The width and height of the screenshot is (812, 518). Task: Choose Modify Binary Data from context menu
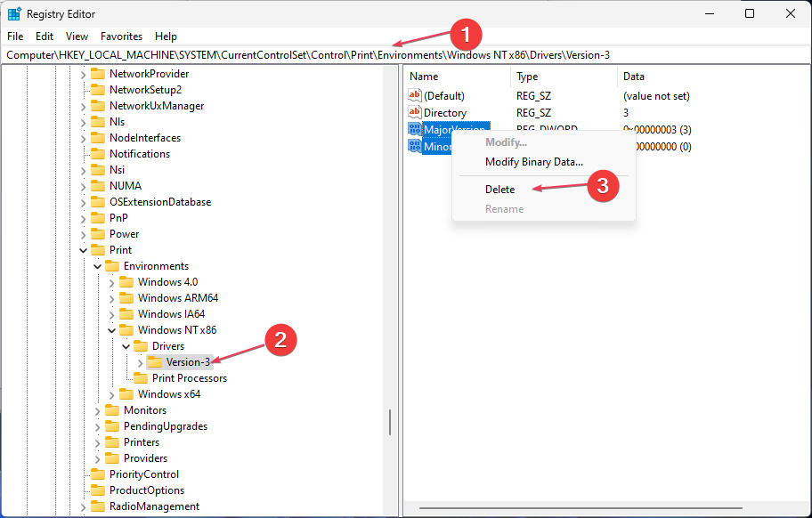533,162
